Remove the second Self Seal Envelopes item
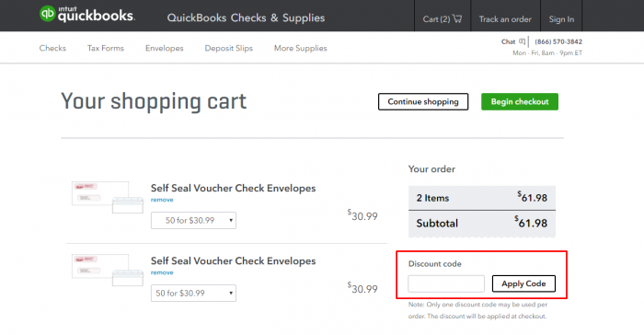This screenshot has width=644, height=335. (x=162, y=272)
